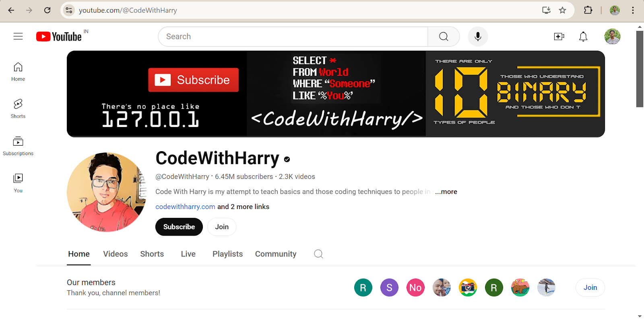Image resolution: width=644 pixels, height=320 pixels.
Task: Click the scrollbar down arrow
Action: click(640, 316)
